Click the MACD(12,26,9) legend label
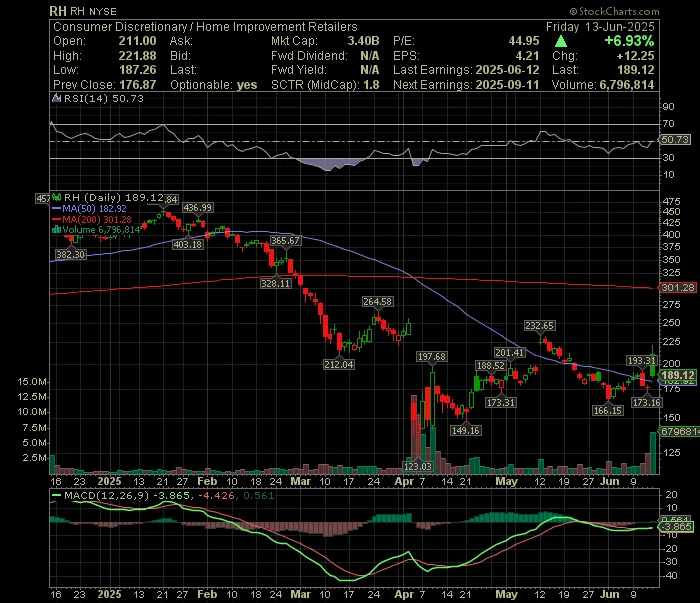Image resolution: width=700 pixels, height=603 pixels. point(106,495)
